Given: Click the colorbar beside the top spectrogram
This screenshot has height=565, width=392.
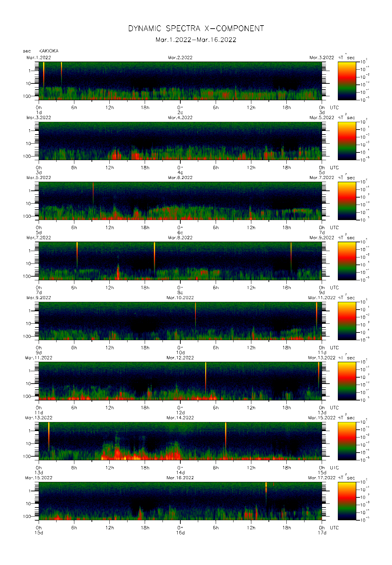Looking at the screenshot, I should click(347, 81).
